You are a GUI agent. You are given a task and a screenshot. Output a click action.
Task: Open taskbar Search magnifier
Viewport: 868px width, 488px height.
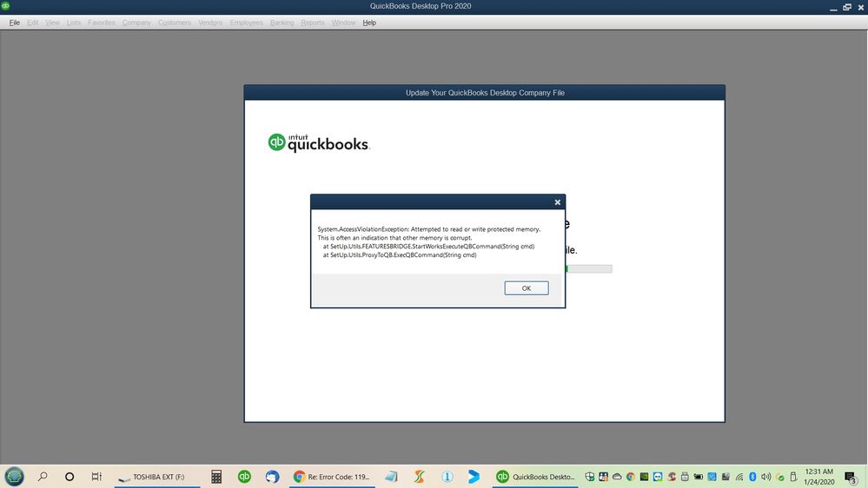[43, 477]
